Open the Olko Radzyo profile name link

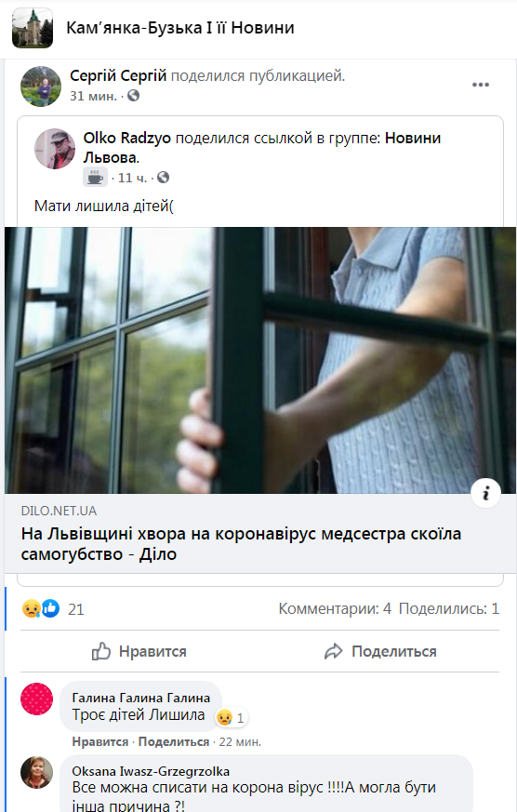tap(126, 139)
